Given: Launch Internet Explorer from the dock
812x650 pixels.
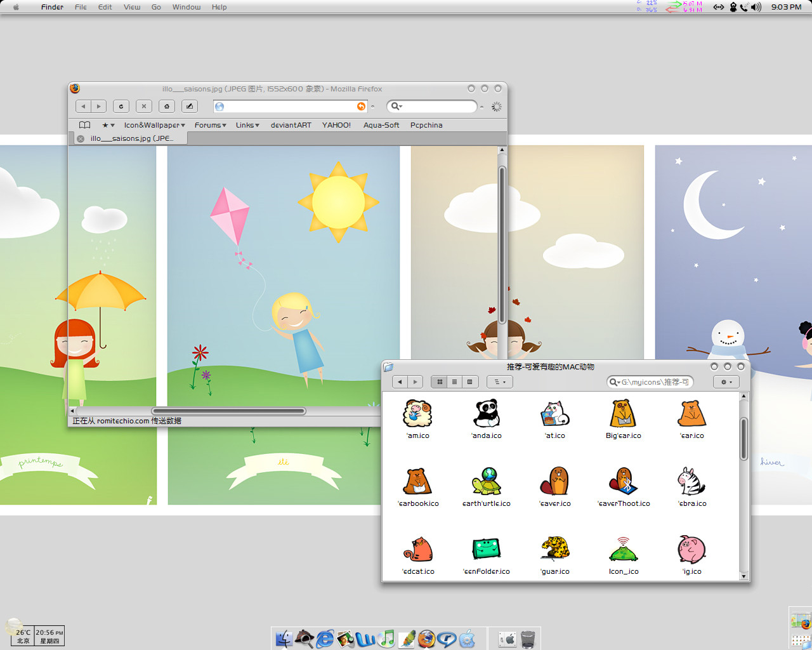Looking at the screenshot, I should [x=325, y=639].
